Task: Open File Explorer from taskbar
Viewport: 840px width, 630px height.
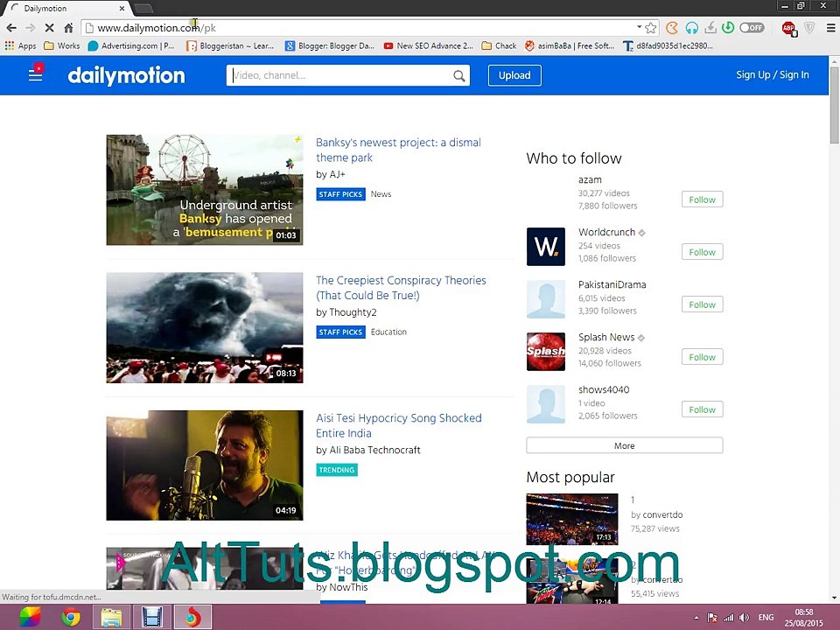Action: [111, 618]
